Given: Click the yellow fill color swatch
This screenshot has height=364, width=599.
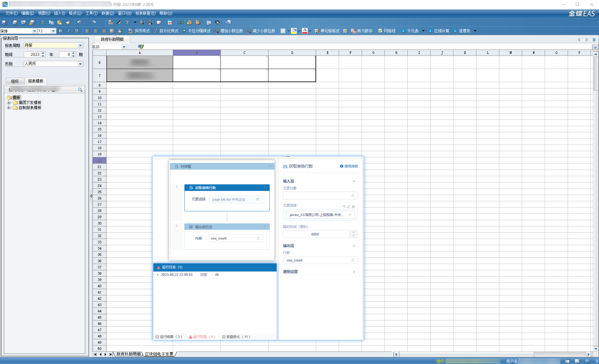Looking at the screenshot, I should (x=294, y=31).
